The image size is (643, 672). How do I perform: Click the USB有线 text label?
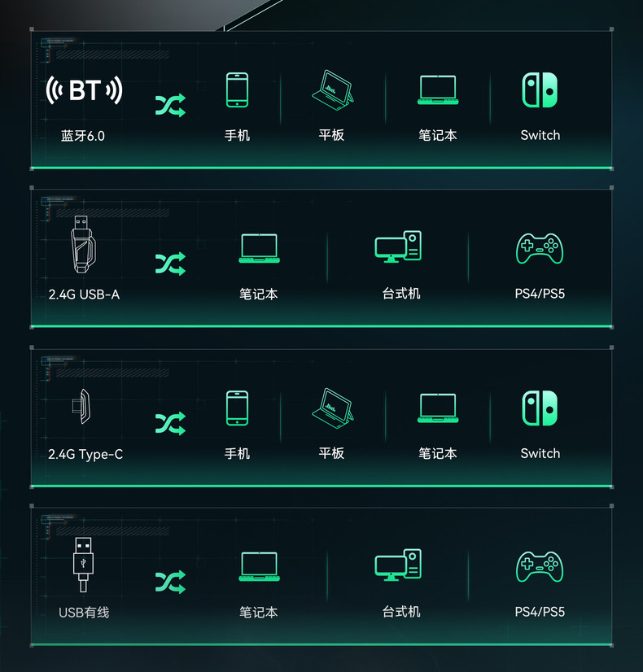pos(84,613)
